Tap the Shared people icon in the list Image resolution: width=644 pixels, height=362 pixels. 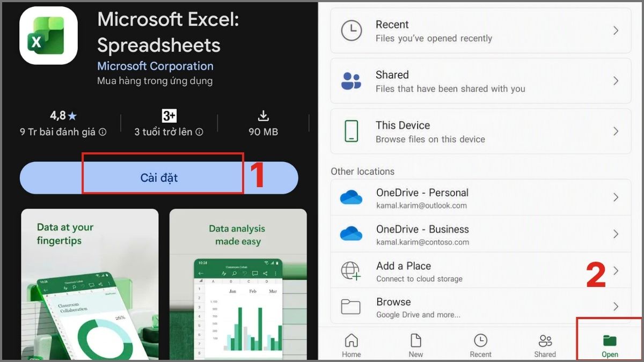coord(352,81)
